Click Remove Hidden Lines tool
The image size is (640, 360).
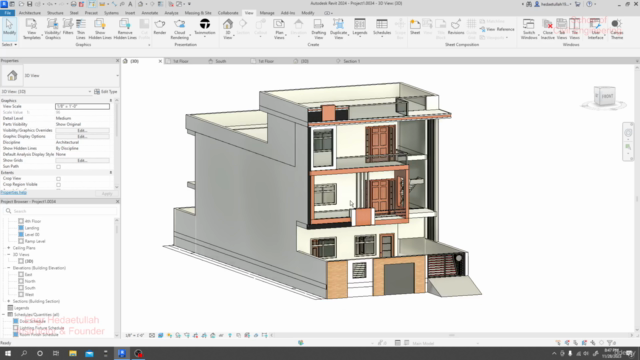pos(125,29)
